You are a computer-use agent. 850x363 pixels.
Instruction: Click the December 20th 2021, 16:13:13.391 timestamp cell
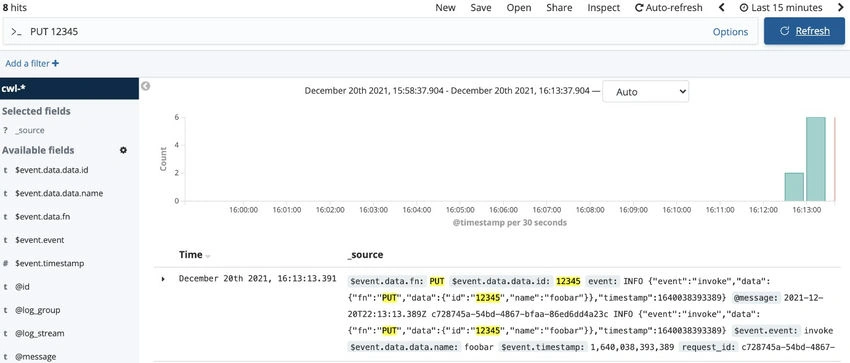pos(257,279)
